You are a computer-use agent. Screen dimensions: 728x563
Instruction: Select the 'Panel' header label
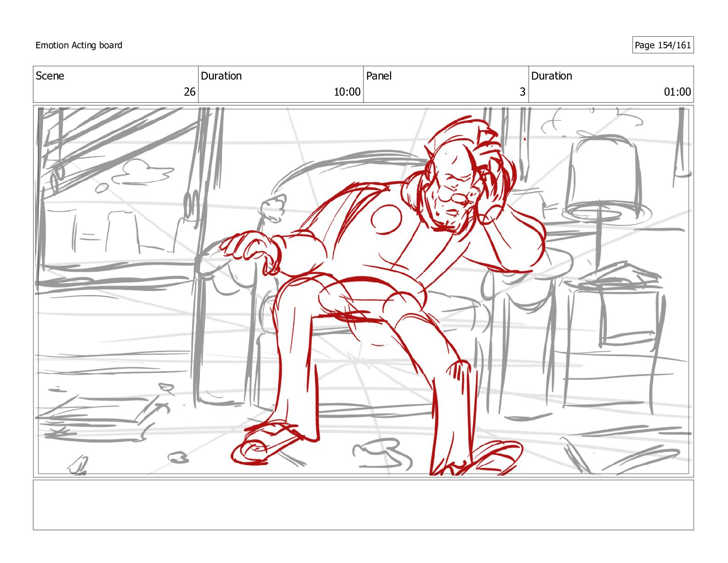pos(379,76)
